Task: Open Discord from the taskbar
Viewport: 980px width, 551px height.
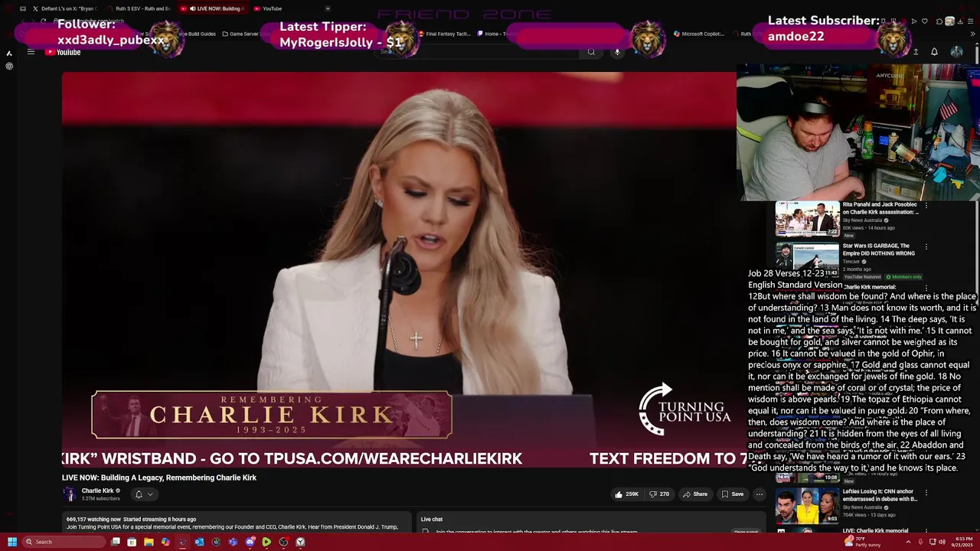Action: click(250, 542)
